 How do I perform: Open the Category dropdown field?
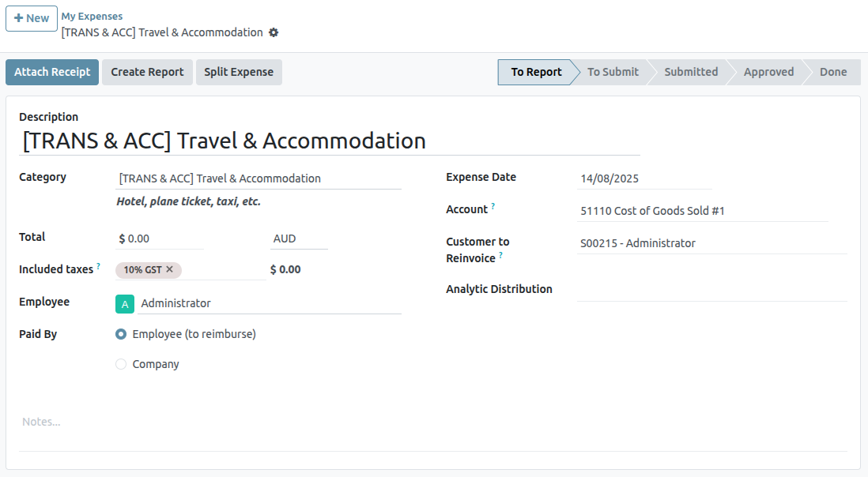pyautogui.click(x=259, y=178)
